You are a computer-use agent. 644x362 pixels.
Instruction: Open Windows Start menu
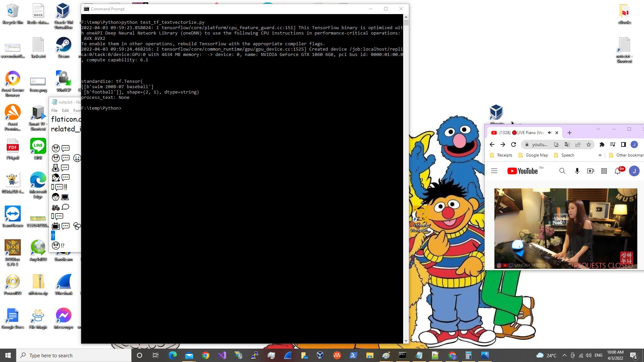8,355
